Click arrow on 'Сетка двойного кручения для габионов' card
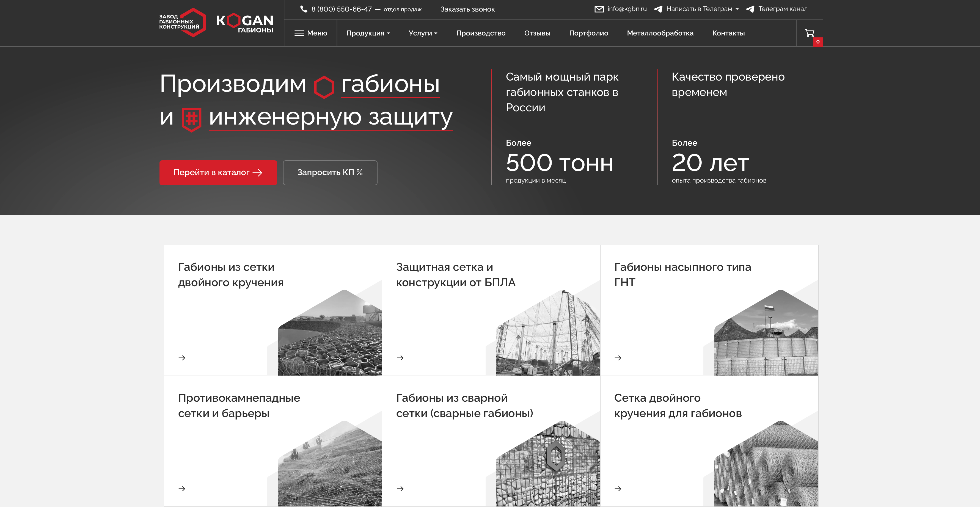Image resolution: width=980 pixels, height=507 pixels. (x=618, y=489)
